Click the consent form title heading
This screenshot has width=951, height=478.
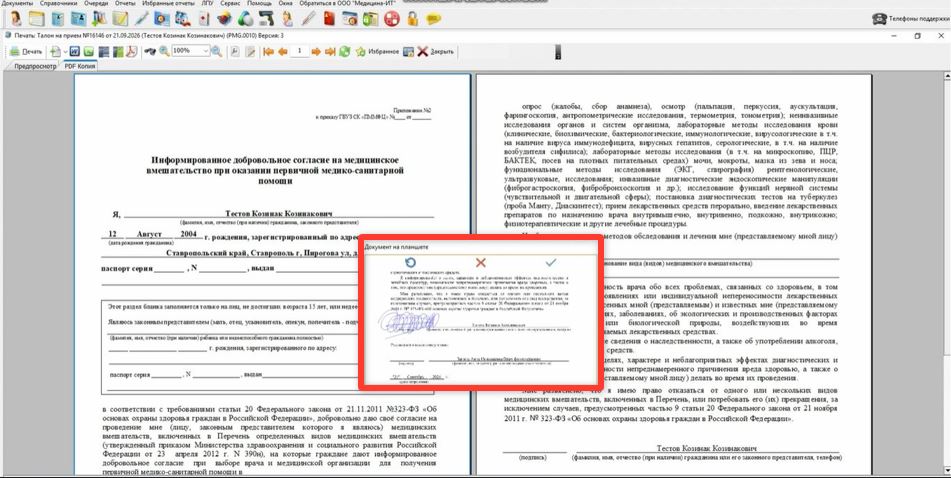[x=275, y=170]
